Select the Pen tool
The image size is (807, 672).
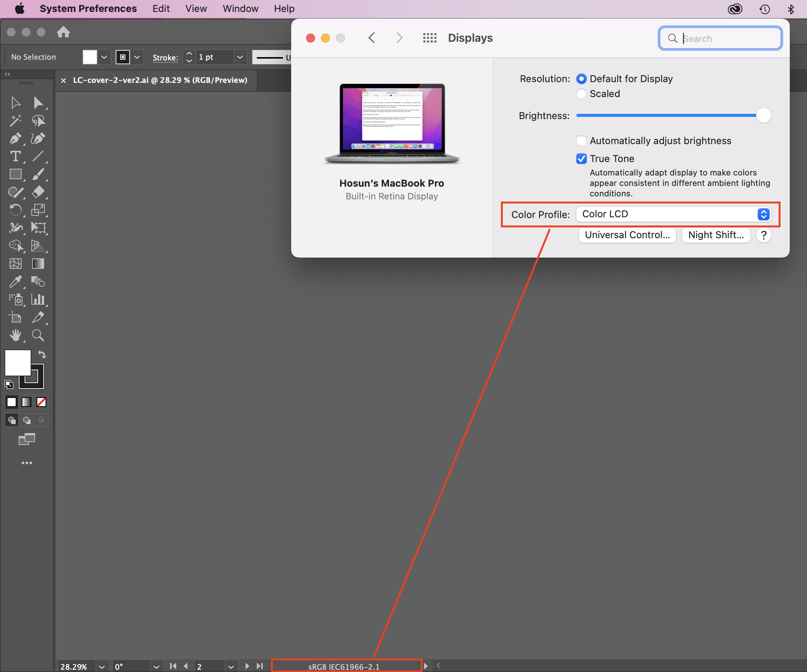[16, 139]
